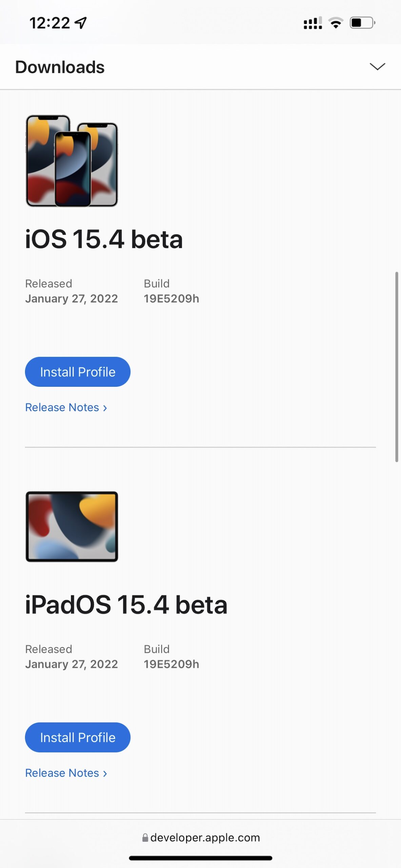Tap the Downloads heading
Image resolution: width=401 pixels, height=868 pixels.
60,67
